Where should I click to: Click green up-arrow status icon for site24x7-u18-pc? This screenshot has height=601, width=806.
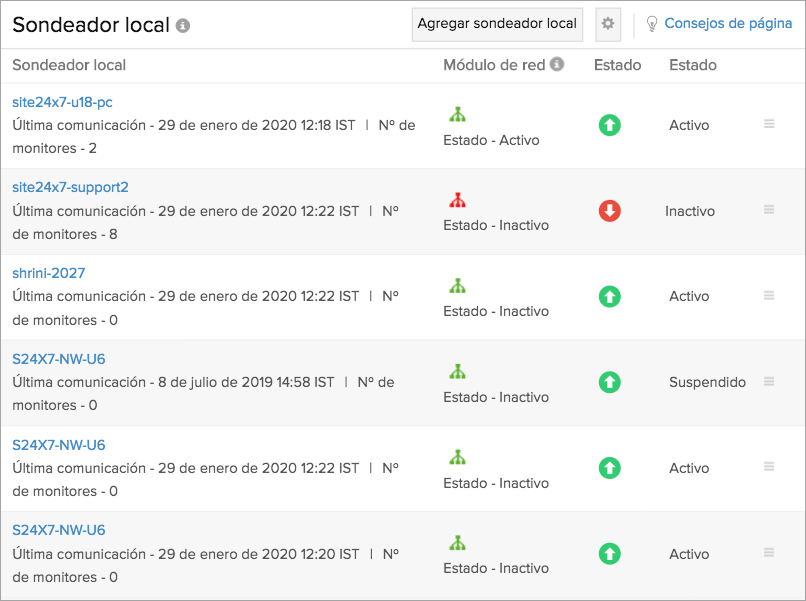coord(610,125)
